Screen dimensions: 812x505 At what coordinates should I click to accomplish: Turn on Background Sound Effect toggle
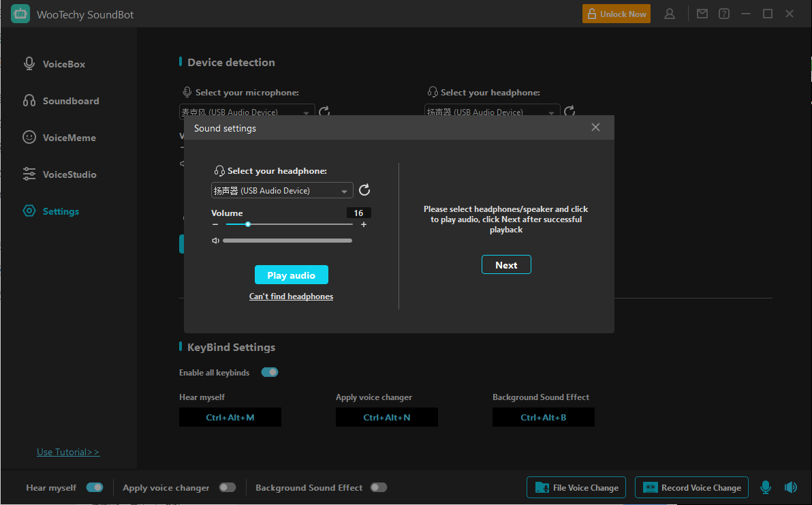[379, 487]
